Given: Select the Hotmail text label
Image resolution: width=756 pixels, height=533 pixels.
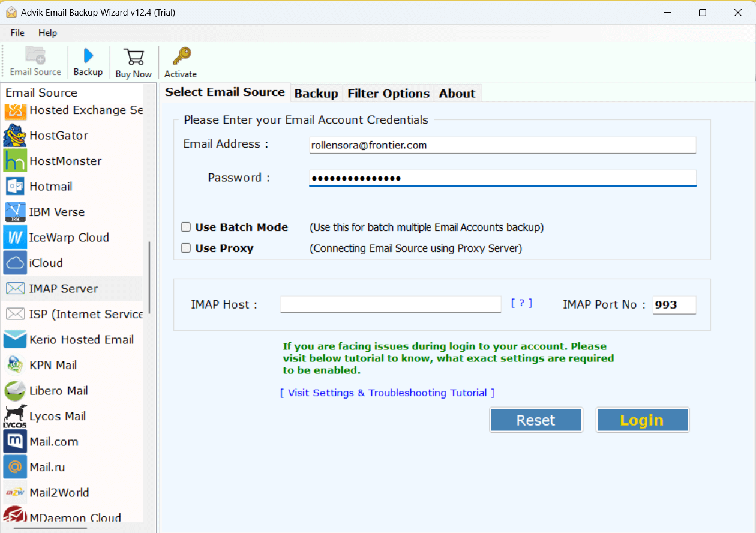Looking at the screenshot, I should coord(51,187).
